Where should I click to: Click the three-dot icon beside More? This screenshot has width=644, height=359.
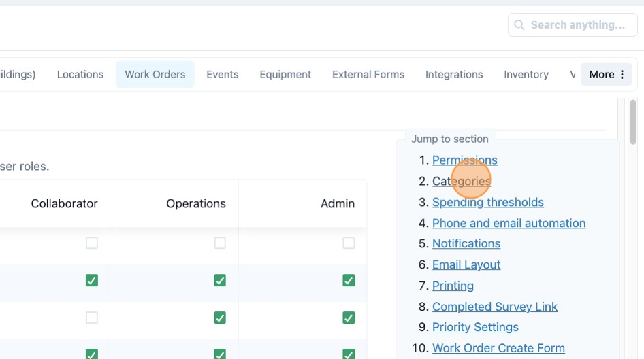pyautogui.click(x=622, y=74)
